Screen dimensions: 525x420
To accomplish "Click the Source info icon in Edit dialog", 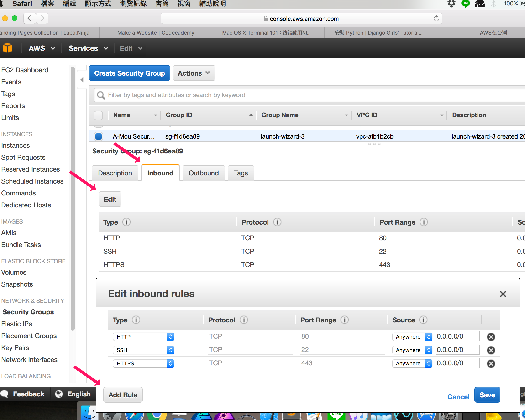I will click(423, 320).
